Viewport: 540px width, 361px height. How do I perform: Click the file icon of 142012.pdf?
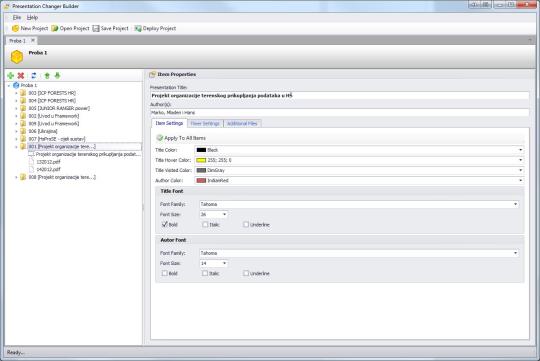31,169
